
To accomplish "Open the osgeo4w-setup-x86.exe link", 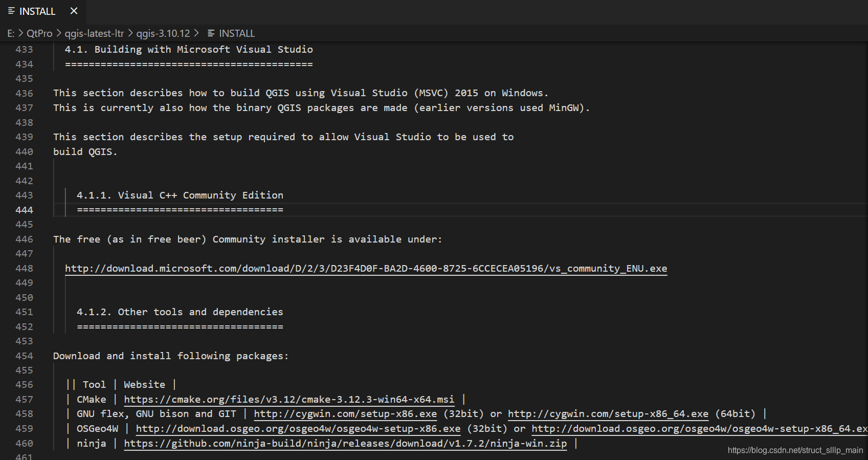I will click(298, 429).
